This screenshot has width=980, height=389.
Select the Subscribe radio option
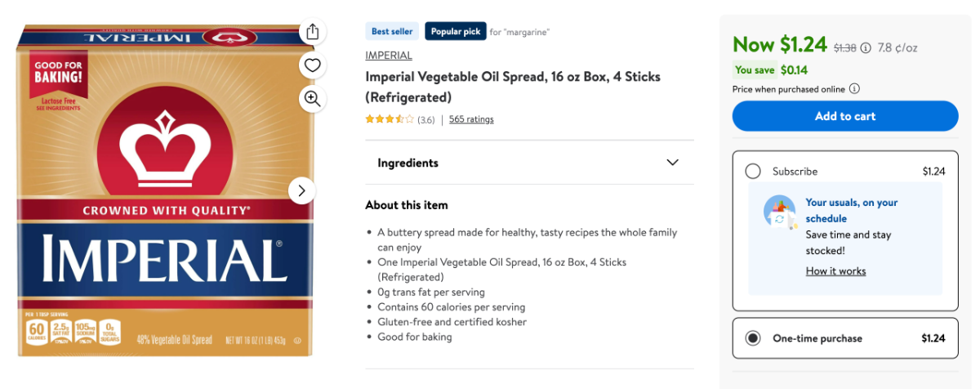753,172
